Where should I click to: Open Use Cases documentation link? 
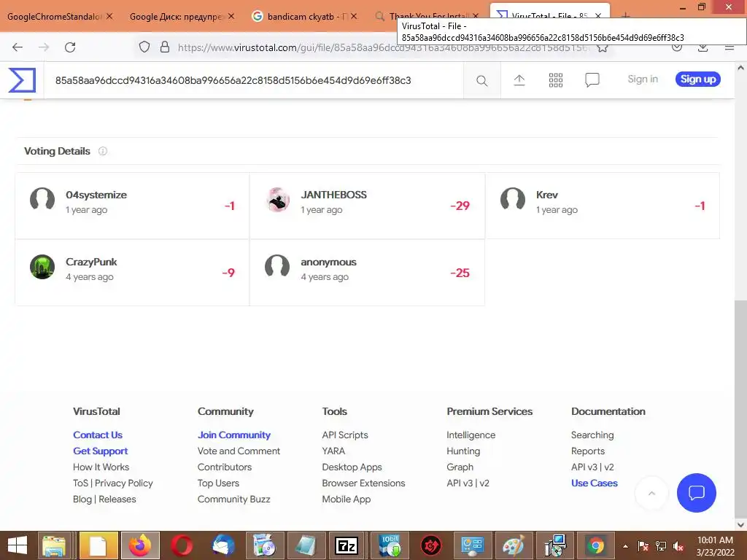point(594,483)
